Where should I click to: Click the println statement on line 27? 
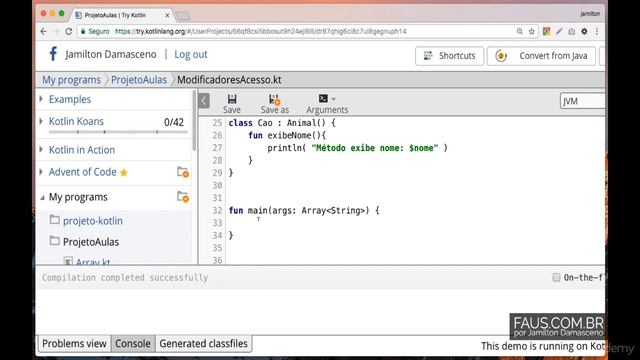tap(357, 148)
